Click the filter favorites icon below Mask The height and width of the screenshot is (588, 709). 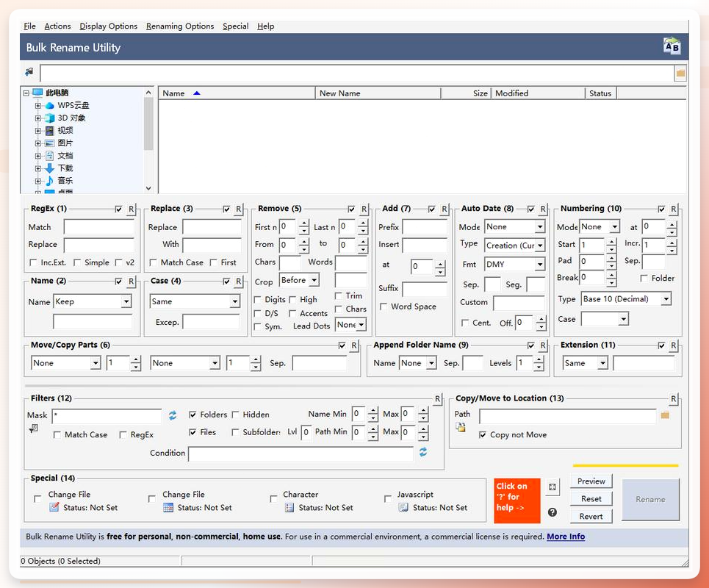(x=34, y=429)
